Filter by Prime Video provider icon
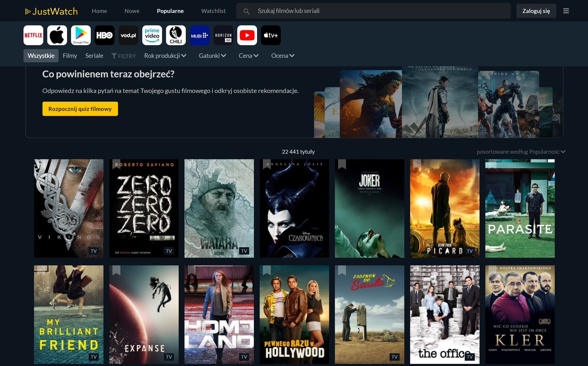Screen dimensions: 588x366 [x=152, y=35]
